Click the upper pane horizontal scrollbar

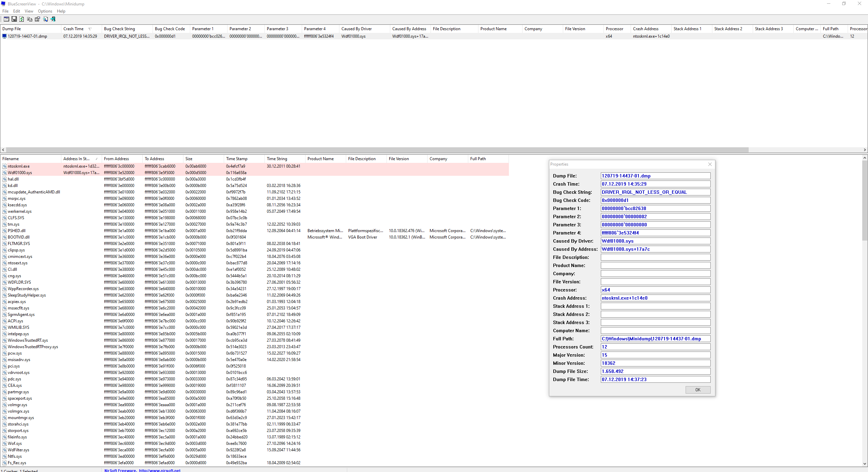[373, 150]
